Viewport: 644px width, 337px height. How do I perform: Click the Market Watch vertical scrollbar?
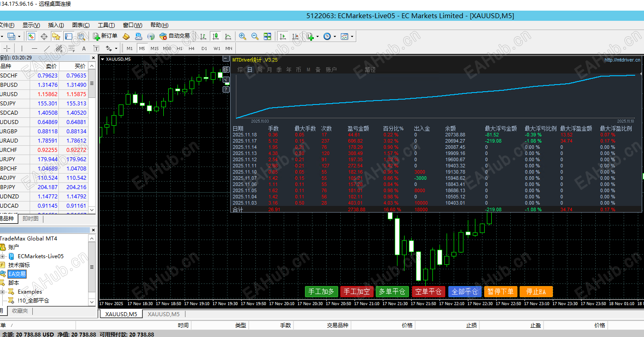92,137
